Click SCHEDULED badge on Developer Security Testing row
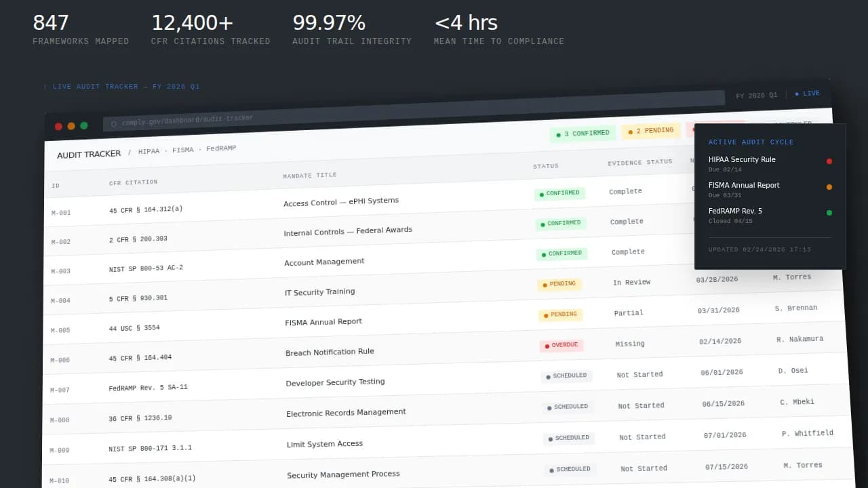868x488 pixels. (567, 377)
